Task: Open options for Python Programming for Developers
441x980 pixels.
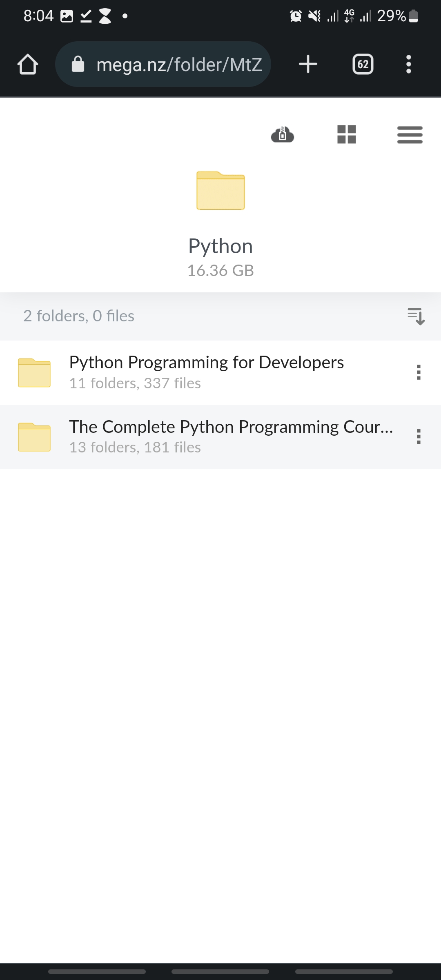Action: click(419, 372)
